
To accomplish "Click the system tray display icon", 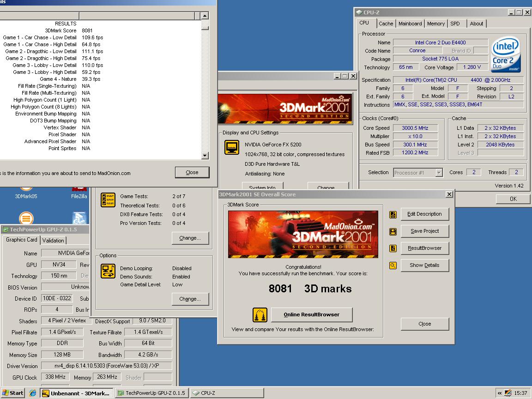I will click(508, 393).
